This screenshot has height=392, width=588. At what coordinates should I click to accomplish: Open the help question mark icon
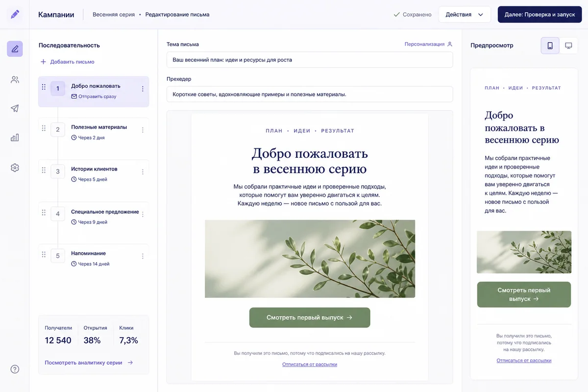click(x=15, y=369)
